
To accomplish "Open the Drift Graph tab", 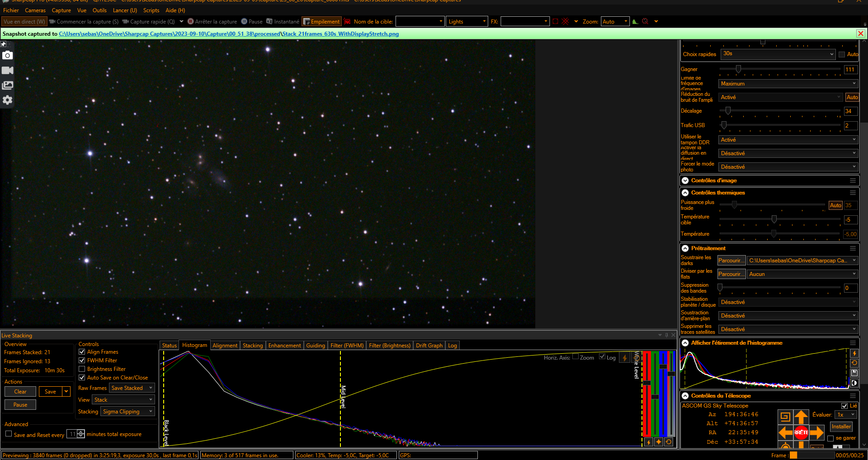I will click(x=429, y=345).
